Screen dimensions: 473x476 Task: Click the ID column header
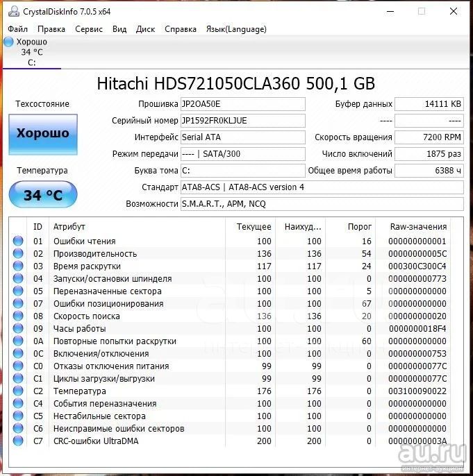point(38,226)
